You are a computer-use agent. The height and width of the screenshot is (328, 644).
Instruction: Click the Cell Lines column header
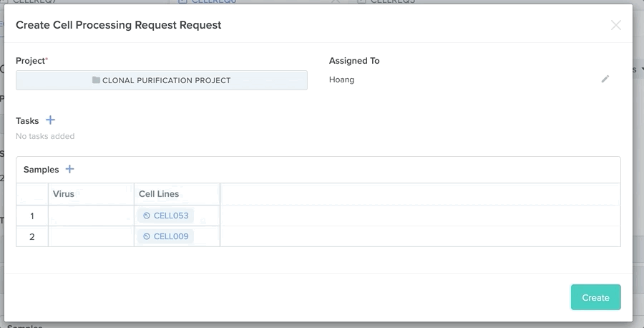[x=177, y=194]
